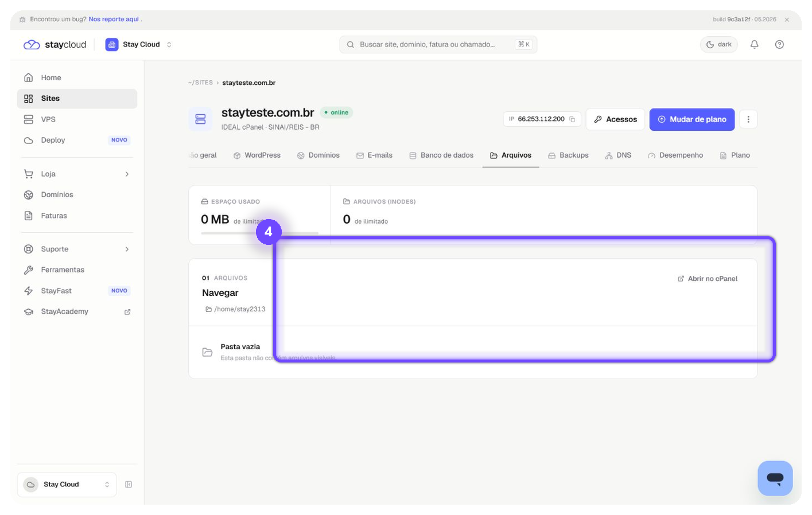Viewport: 812px width, 515px height.
Task: Expand the Loja submenu
Action: click(77, 174)
